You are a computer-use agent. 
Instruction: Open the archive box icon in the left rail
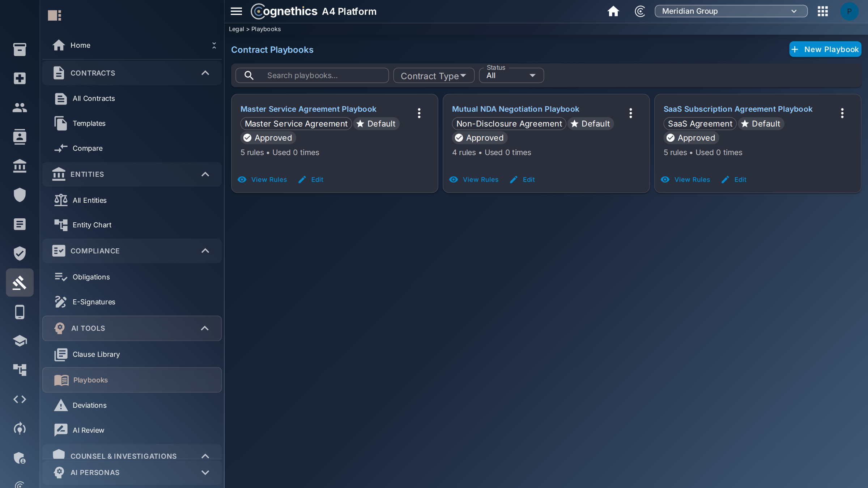[x=20, y=50]
